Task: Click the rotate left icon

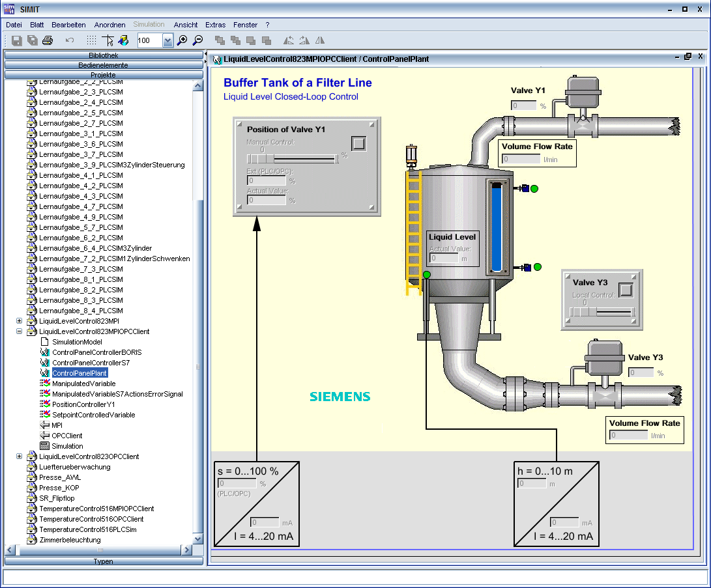Action: 289,40
